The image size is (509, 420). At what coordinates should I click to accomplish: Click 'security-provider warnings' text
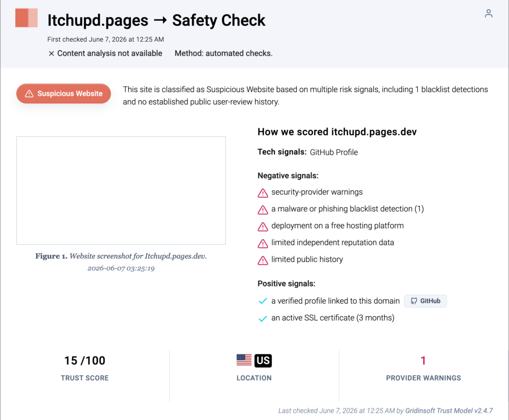[x=317, y=192]
